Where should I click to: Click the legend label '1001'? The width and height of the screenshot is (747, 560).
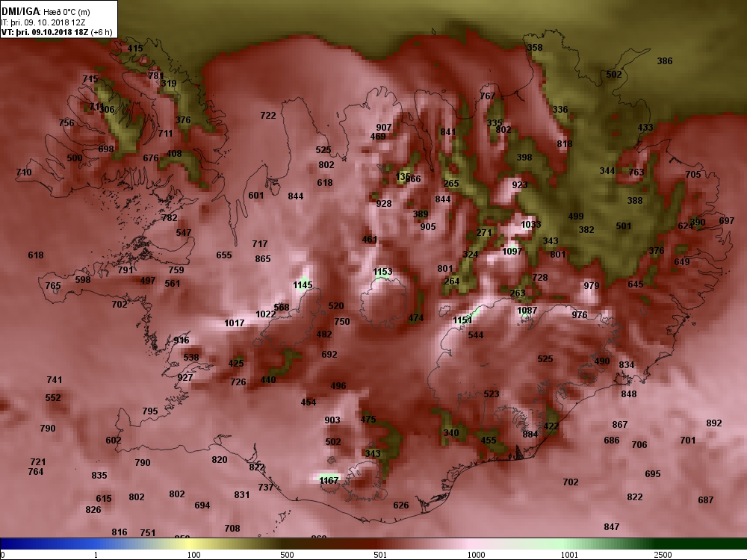tap(570, 555)
